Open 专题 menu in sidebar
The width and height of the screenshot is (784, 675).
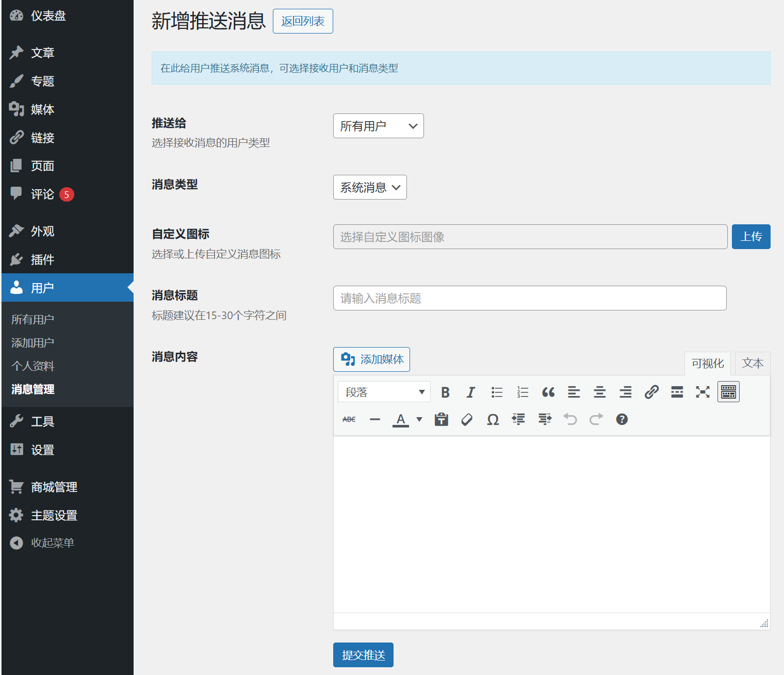tap(67, 81)
